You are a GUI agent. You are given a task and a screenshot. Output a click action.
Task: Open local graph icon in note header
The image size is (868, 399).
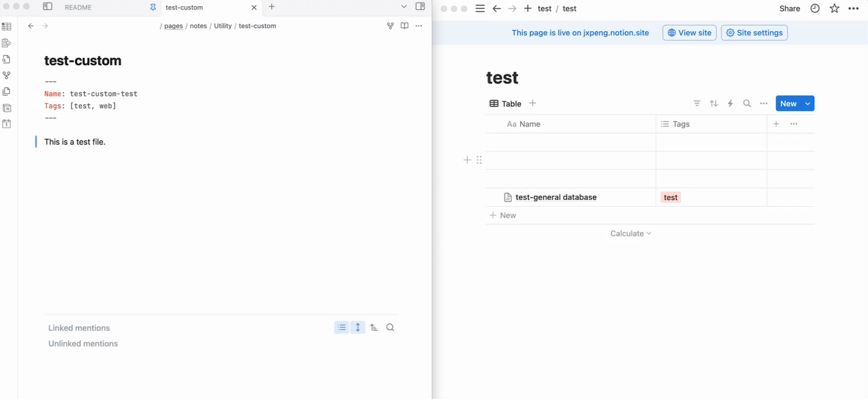[x=390, y=26]
